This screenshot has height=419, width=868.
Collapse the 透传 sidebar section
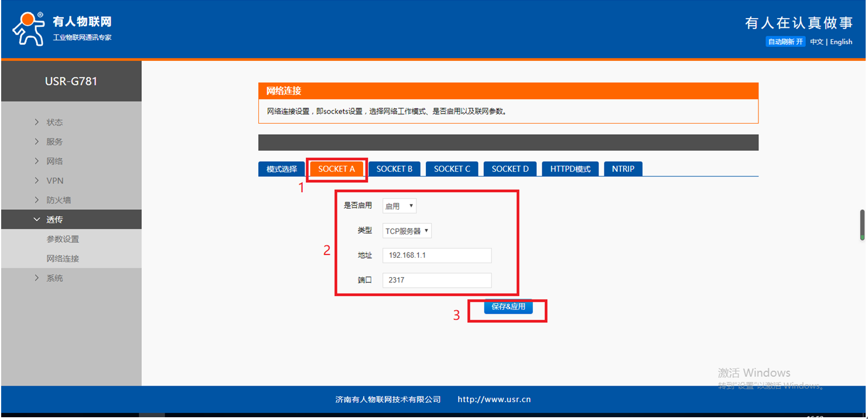pos(54,220)
